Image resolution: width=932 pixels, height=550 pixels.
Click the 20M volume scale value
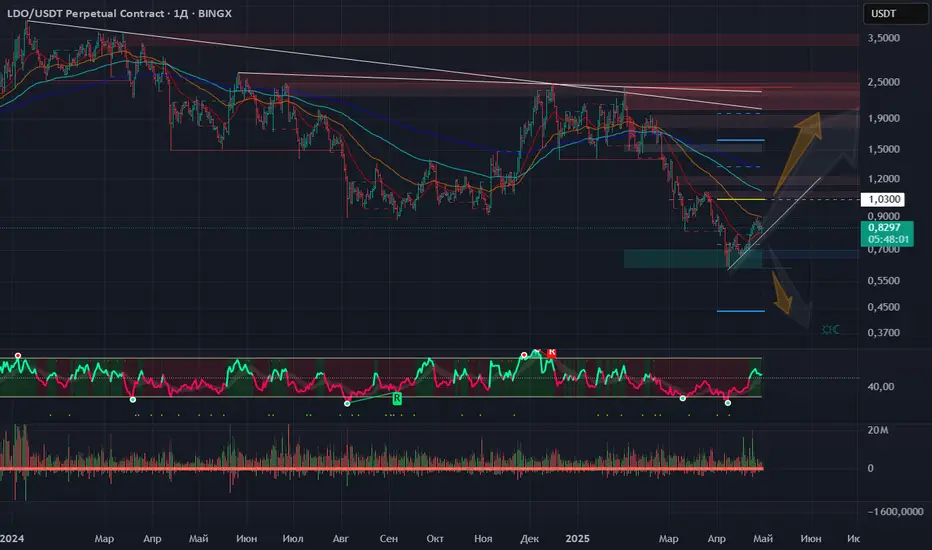(x=877, y=430)
